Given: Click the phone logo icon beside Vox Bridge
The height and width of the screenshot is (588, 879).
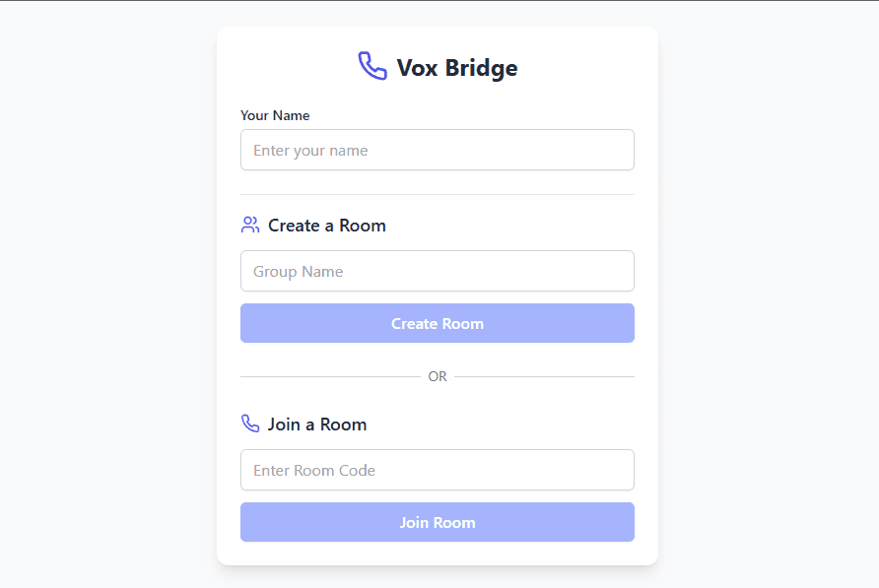Looking at the screenshot, I should (x=372, y=66).
